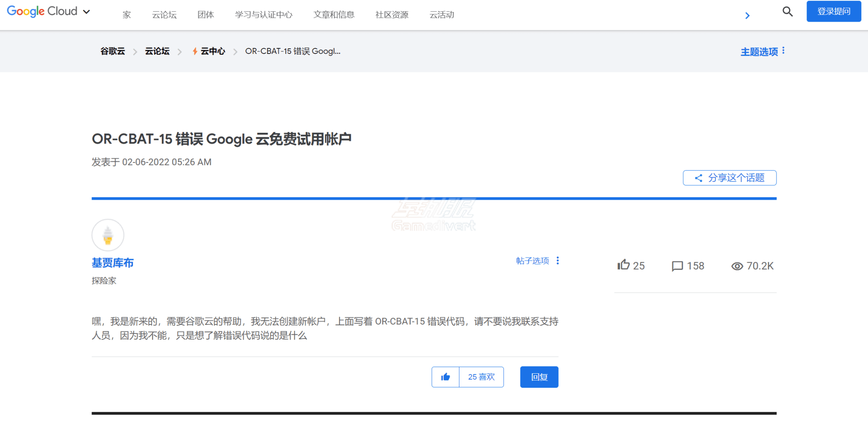Click the comment bubble icon showing 158
Screen dimensions: 868x428
[677, 266]
